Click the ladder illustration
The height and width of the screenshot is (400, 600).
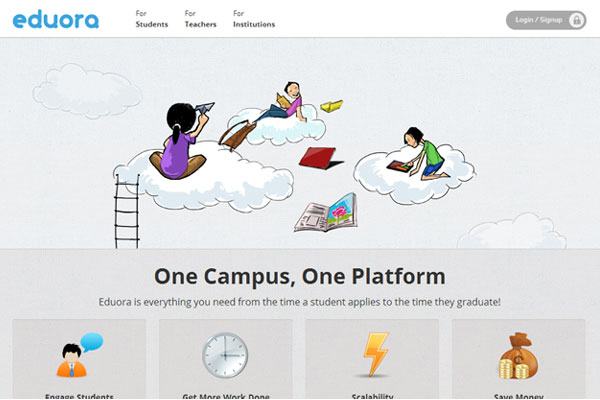(x=127, y=211)
